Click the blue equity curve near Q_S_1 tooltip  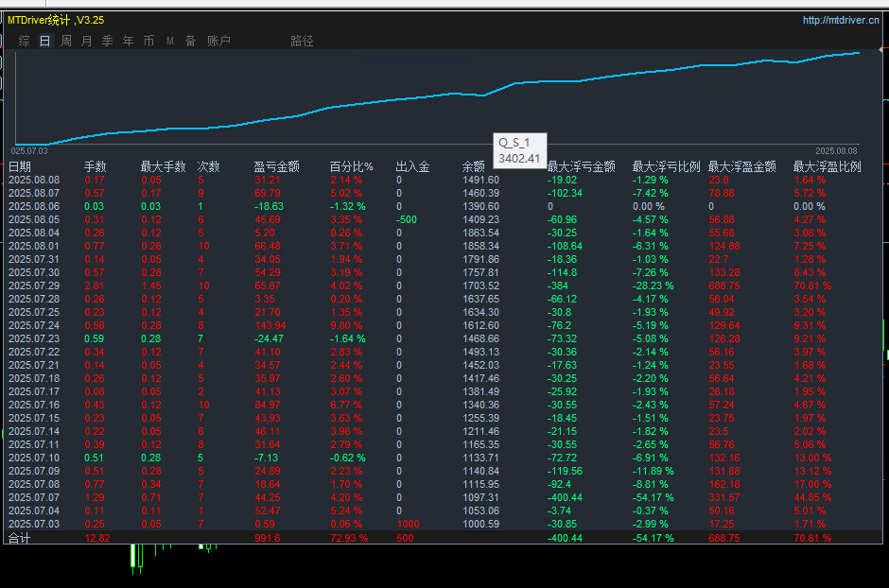484,95
